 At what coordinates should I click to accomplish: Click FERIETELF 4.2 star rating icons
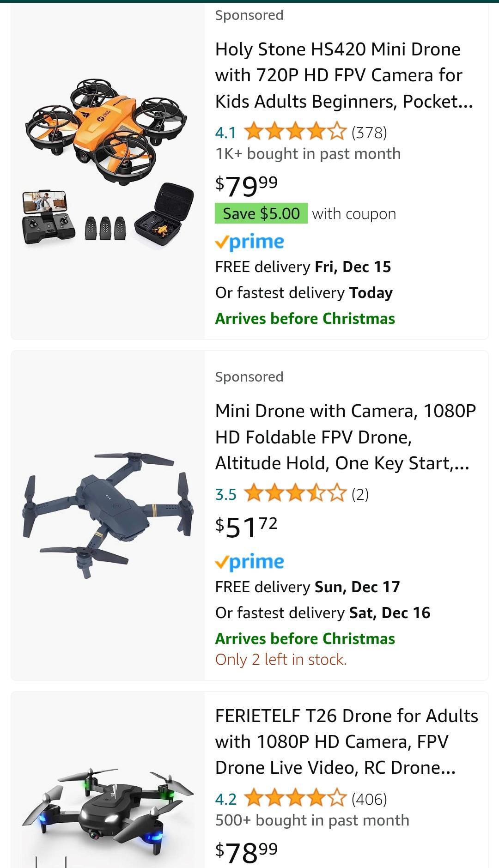pyautogui.click(x=294, y=799)
